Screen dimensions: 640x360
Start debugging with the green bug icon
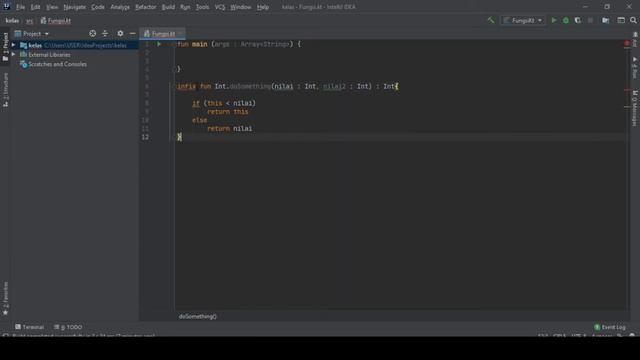tap(566, 20)
